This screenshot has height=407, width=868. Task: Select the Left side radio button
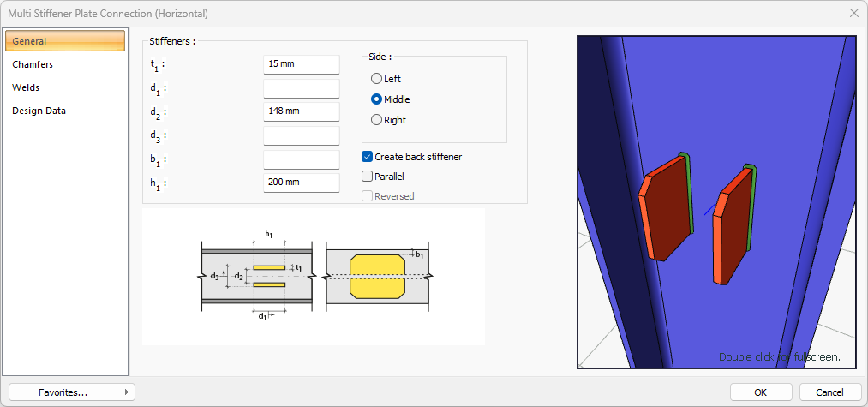tap(376, 79)
